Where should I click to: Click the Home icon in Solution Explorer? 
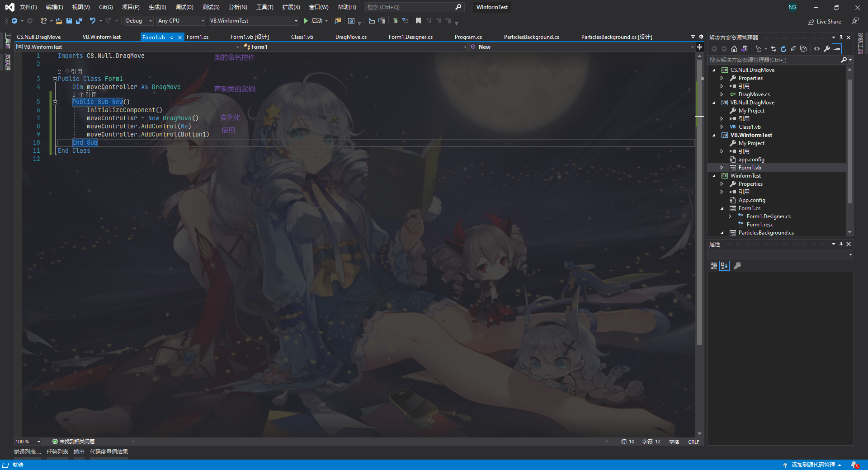734,49
